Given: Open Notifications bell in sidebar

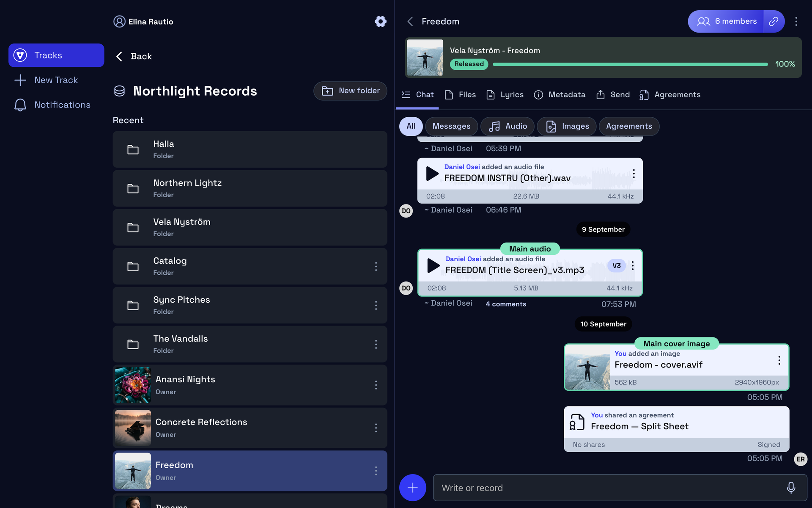Looking at the screenshot, I should (20, 105).
